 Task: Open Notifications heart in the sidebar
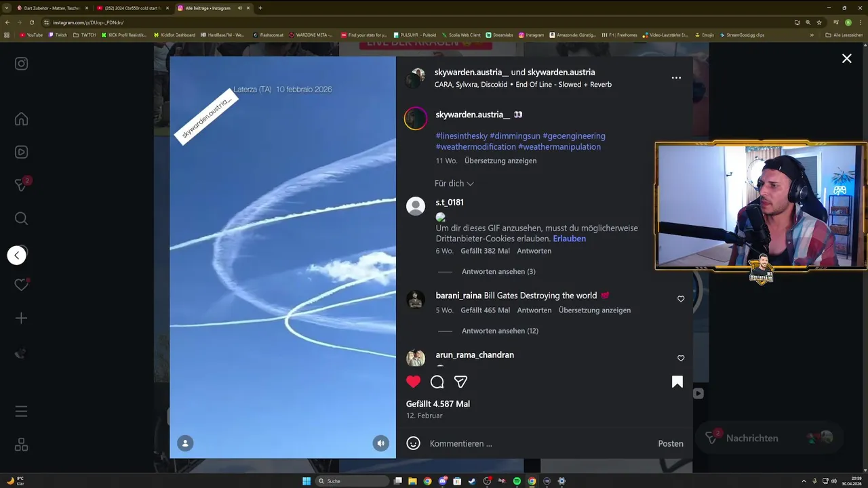(x=21, y=285)
